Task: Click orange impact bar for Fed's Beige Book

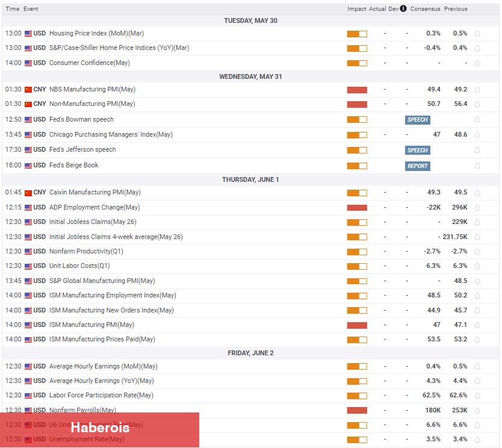Action: click(x=357, y=166)
